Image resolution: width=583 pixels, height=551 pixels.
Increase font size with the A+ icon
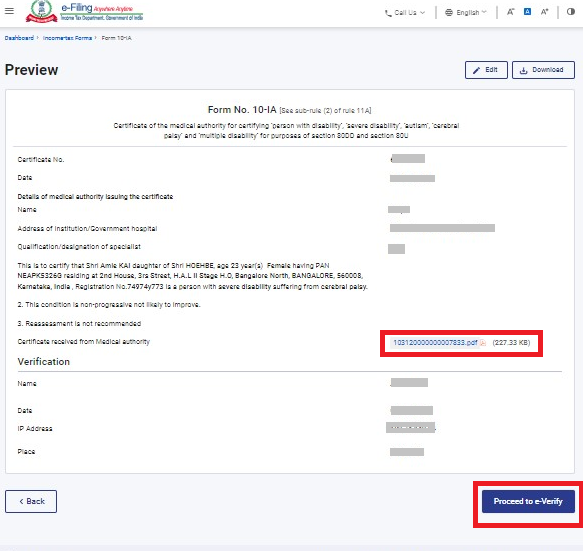coord(544,12)
